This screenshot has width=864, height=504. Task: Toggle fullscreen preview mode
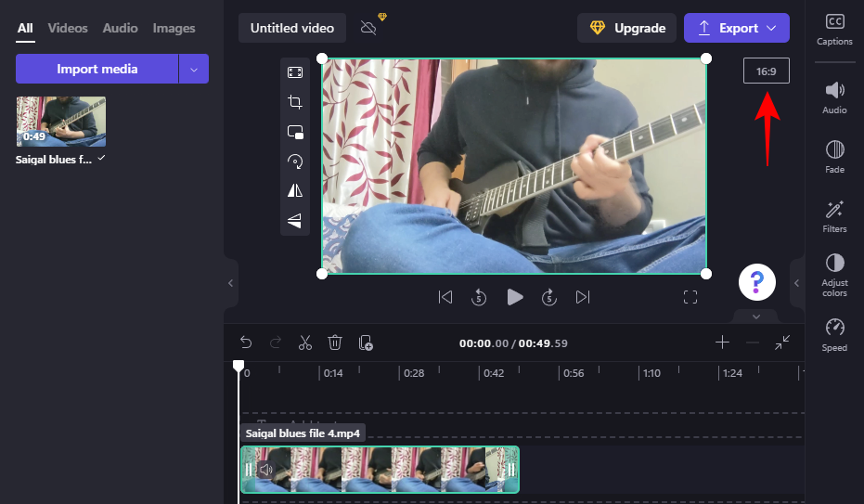pos(690,297)
